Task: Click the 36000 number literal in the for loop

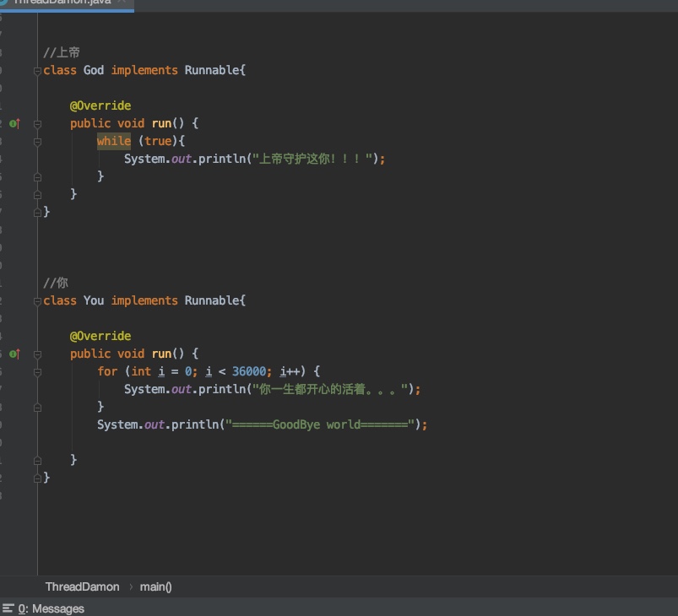Action: point(249,371)
